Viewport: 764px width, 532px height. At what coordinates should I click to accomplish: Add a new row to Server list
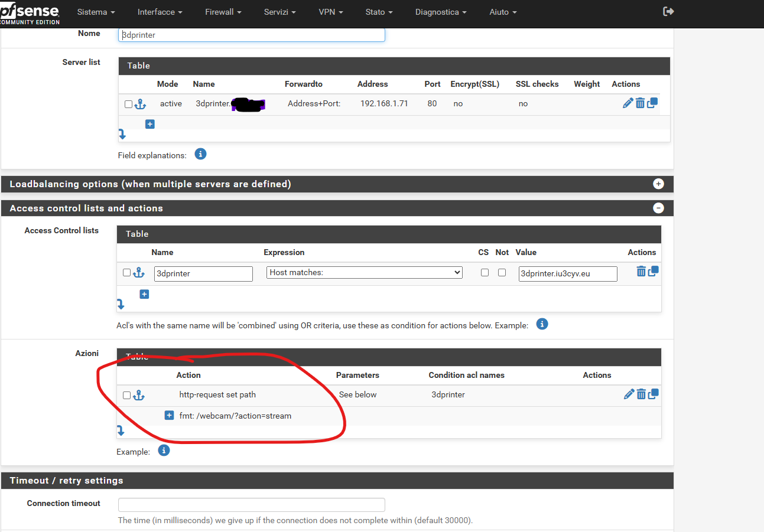(150, 124)
